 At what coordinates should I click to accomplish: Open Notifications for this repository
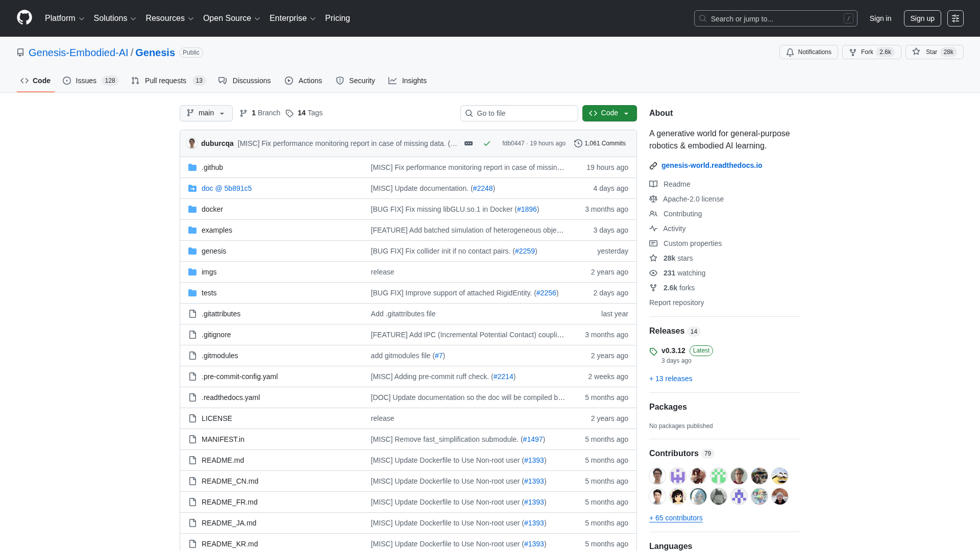(x=808, y=52)
